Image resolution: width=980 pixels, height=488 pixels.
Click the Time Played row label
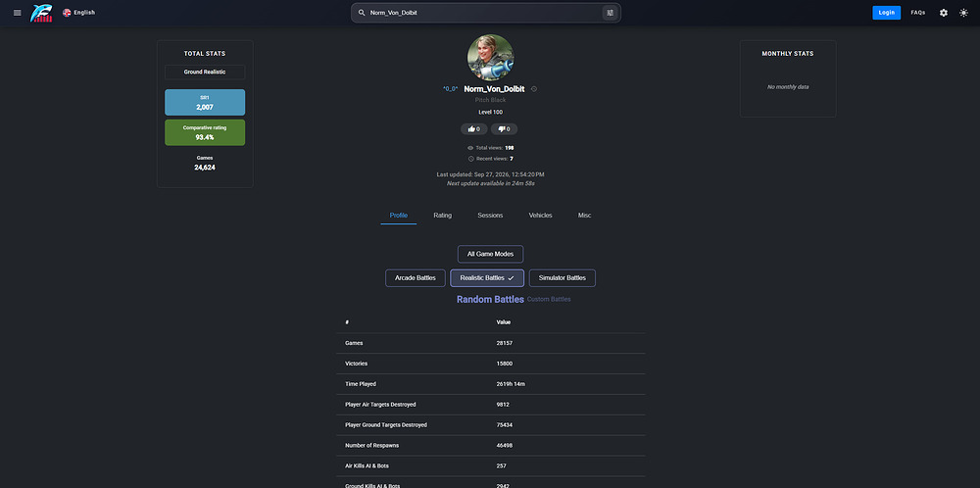point(361,384)
